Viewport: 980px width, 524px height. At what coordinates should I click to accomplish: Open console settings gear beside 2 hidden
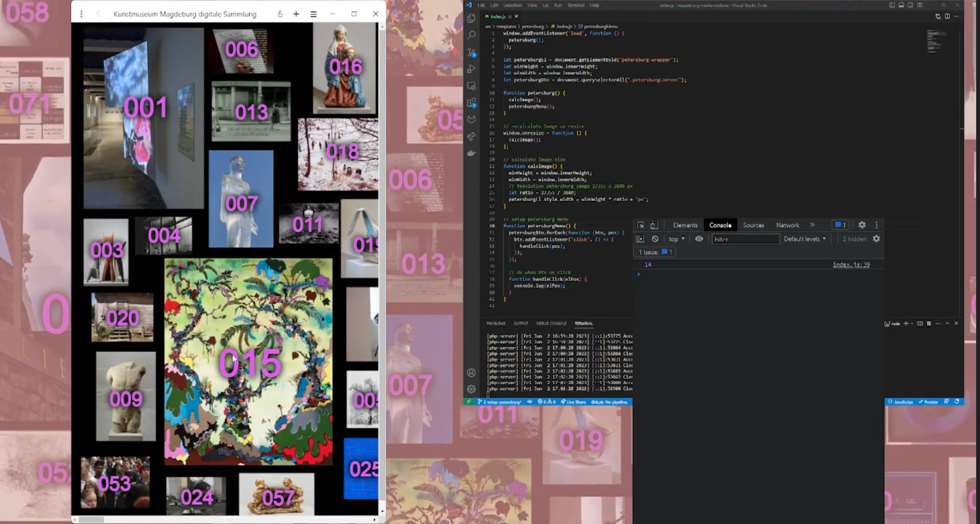[x=876, y=239]
